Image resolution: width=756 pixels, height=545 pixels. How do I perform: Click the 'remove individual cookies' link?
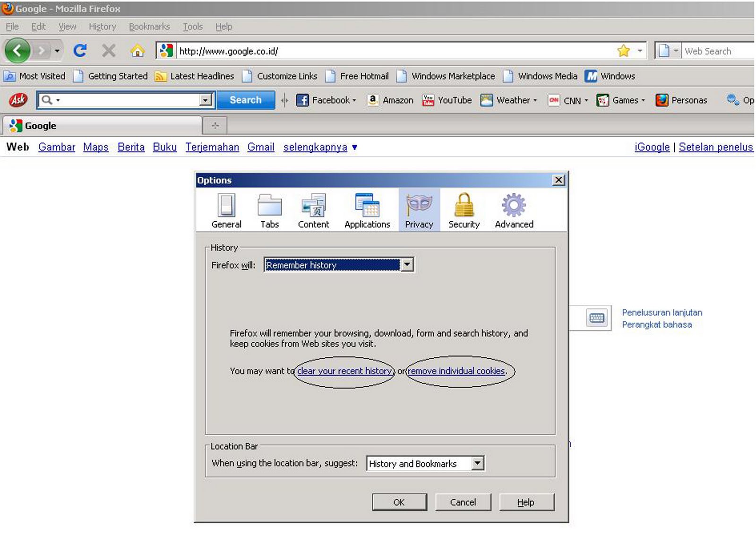click(x=456, y=371)
